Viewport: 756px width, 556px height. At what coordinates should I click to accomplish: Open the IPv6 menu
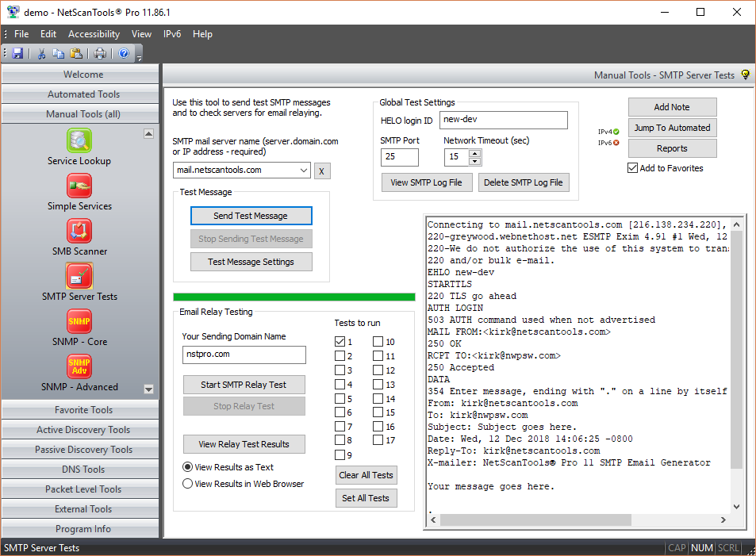tap(172, 34)
